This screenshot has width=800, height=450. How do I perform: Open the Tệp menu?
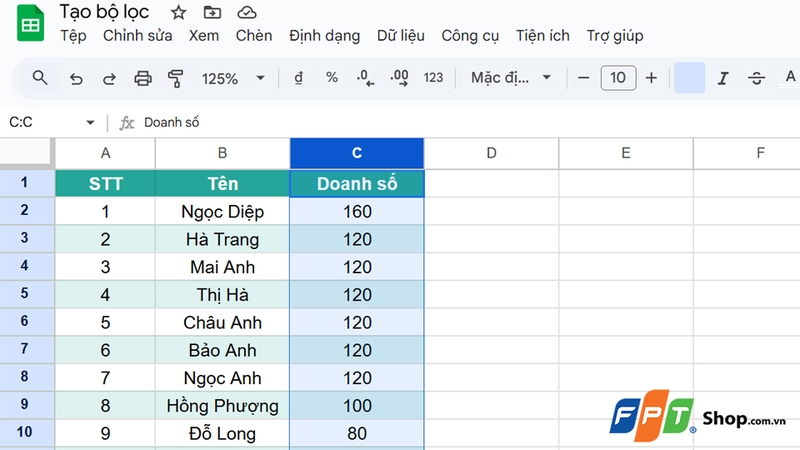point(73,36)
